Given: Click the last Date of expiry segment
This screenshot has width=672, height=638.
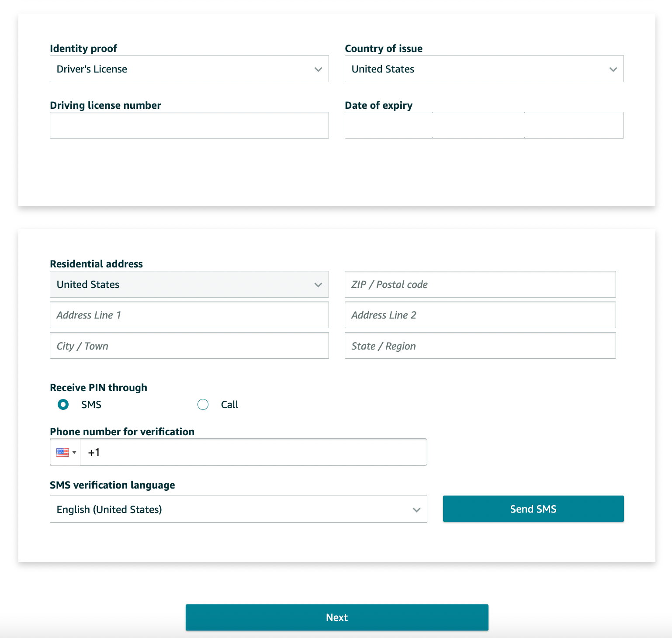Looking at the screenshot, I should (574, 125).
